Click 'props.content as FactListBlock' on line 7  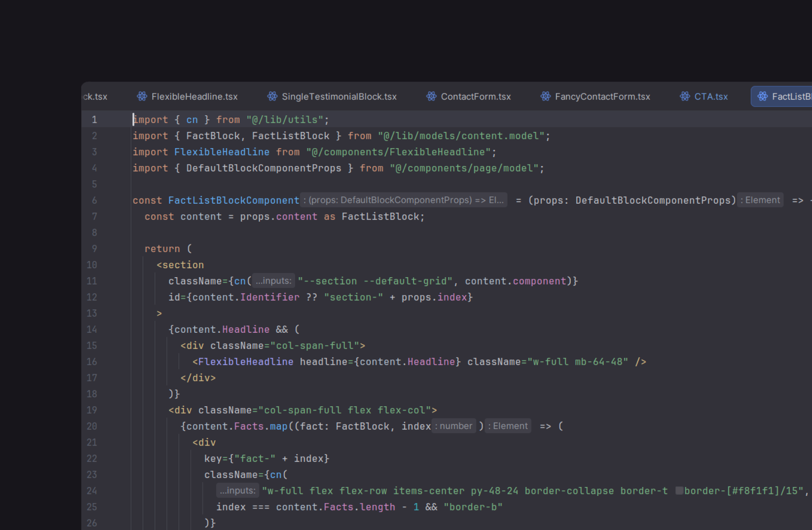click(x=329, y=217)
